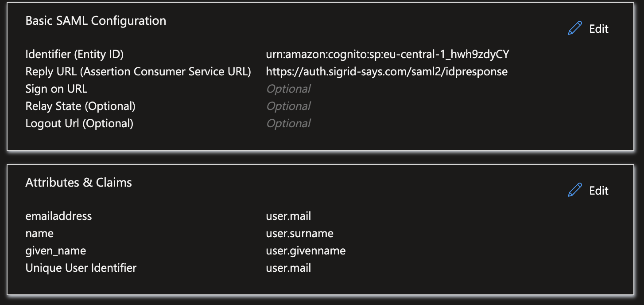Click the Logout Url Optional placeholder
644x305 pixels.
point(288,124)
